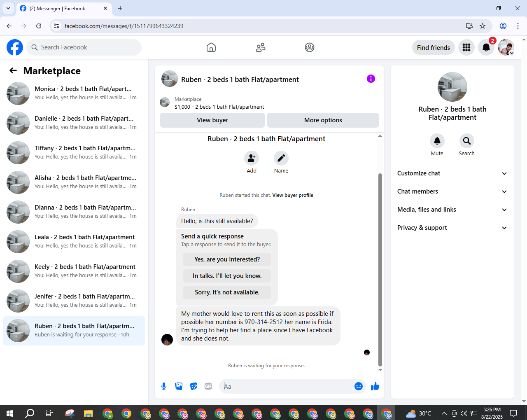Viewport: 527px width, 420px height.
Task: Click the back arrow beside Marketplace
Action: click(x=13, y=70)
